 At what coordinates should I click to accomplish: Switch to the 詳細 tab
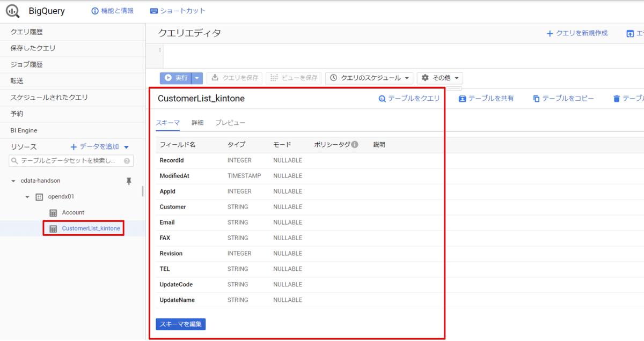[x=197, y=123]
